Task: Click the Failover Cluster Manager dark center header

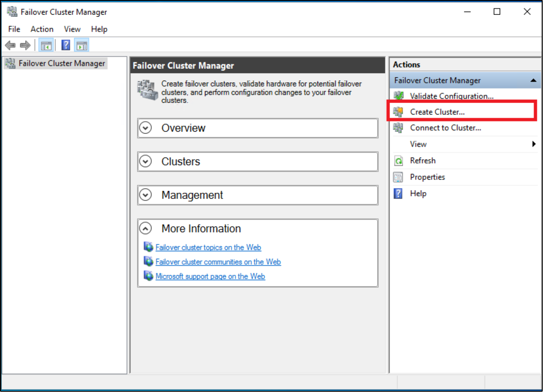Action: click(x=257, y=66)
